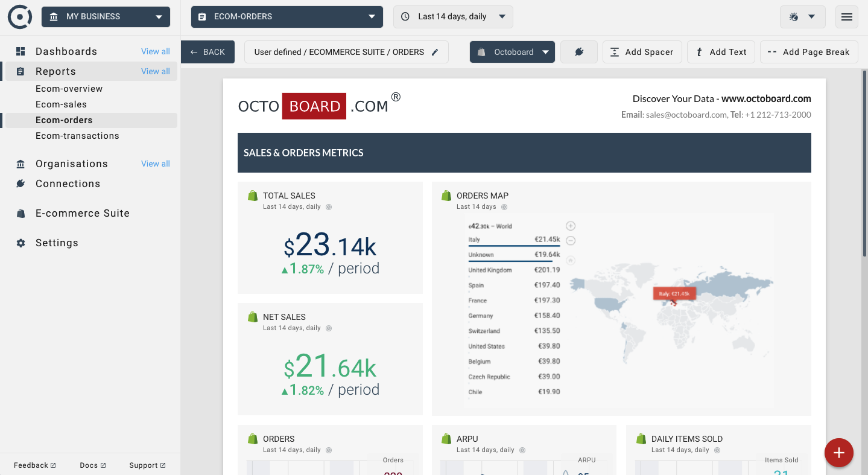868x475 pixels.
Task: Click the Shopify icon on Orders Map widget
Action: 446,196
